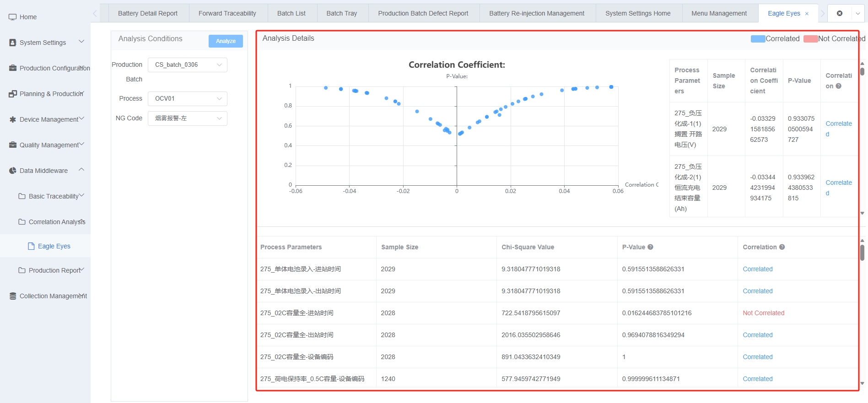868x403 pixels.
Task: Click the tab bar right arrow
Action: point(823,13)
